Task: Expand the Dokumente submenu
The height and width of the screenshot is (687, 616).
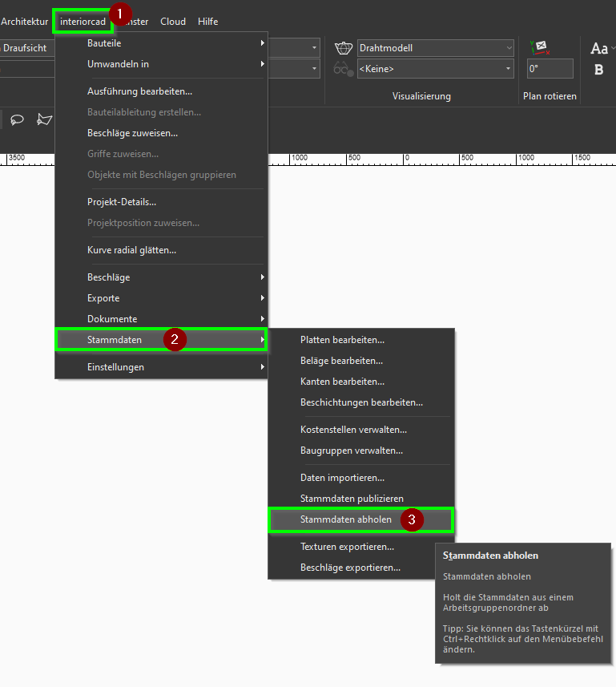Action: pyautogui.click(x=161, y=319)
